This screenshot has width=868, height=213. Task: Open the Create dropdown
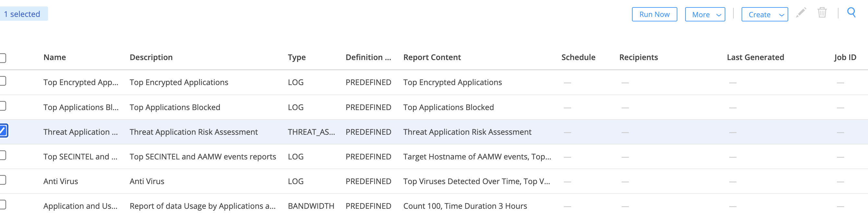coord(765,15)
